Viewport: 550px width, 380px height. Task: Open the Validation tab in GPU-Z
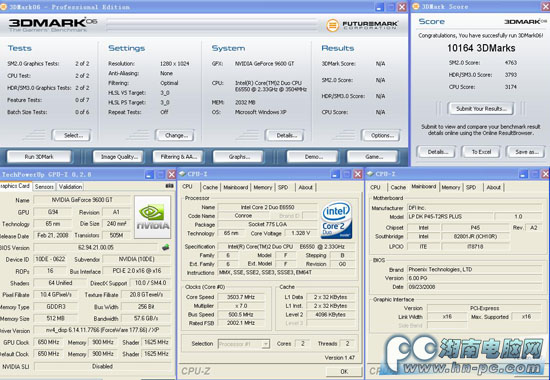coord(70,187)
